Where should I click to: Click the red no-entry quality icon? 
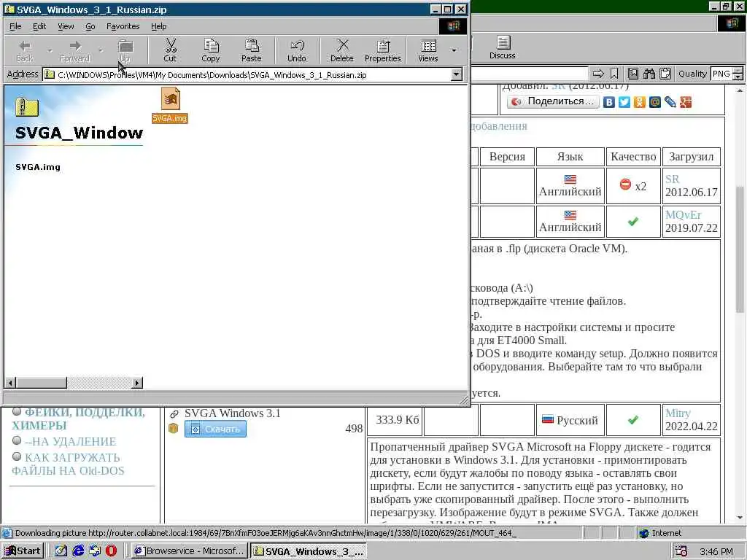coord(625,184)
